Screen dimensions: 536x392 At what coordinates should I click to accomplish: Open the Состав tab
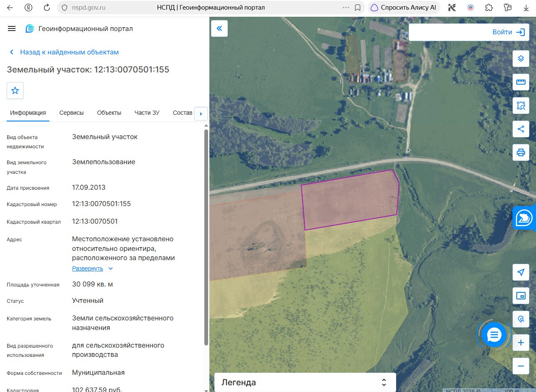(182, 113)
